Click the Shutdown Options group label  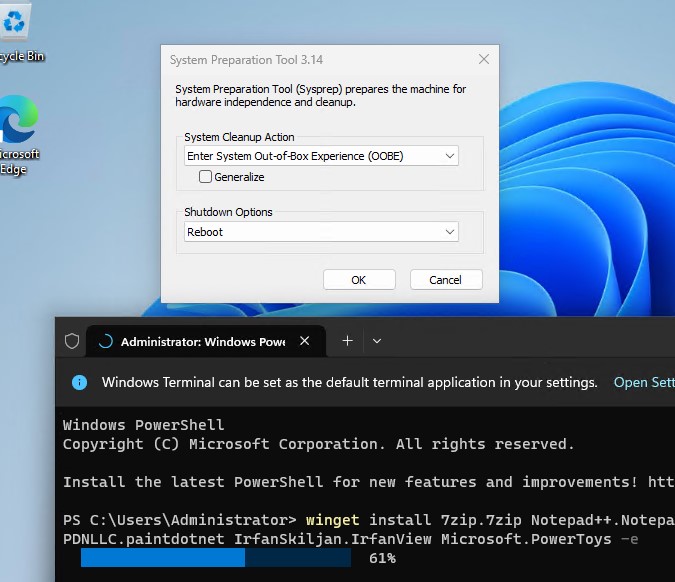(228, 212)
